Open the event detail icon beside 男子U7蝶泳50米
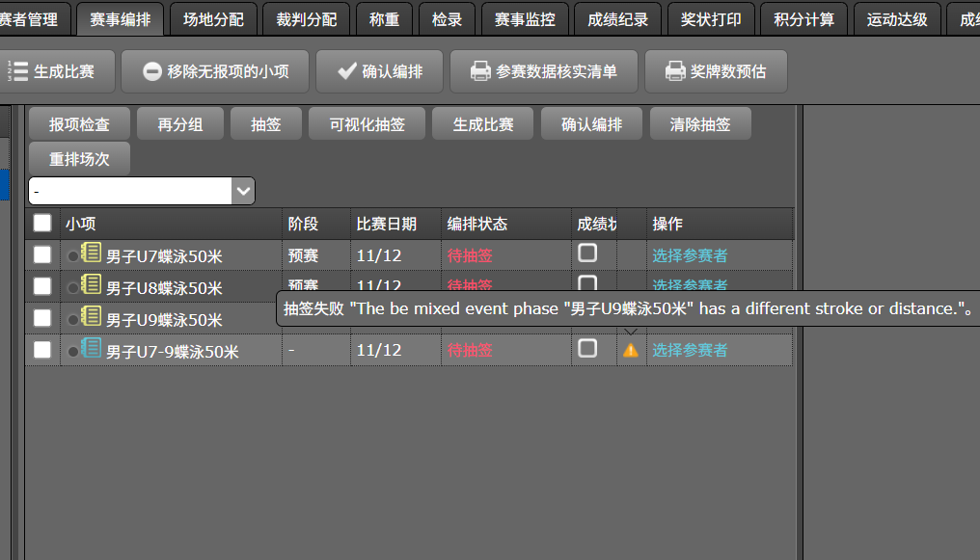Screen dimensions: 980x560 coord(90,254)
